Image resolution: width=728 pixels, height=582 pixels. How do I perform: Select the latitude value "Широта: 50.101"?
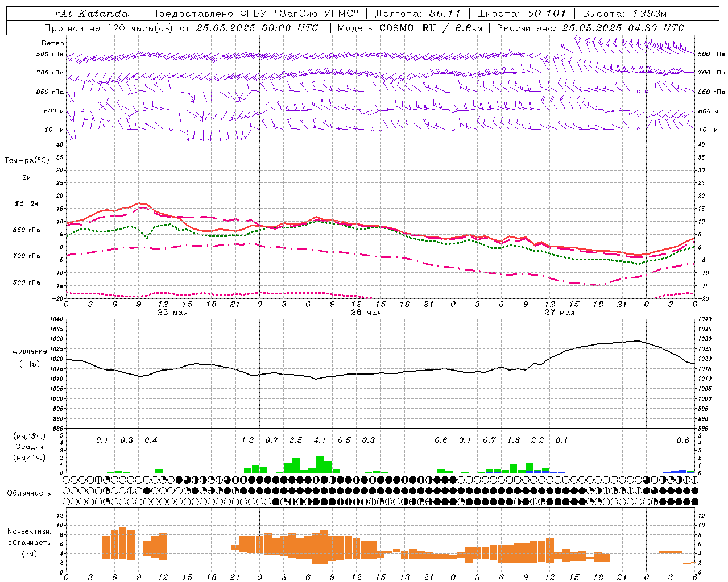(x=522, y=13)
